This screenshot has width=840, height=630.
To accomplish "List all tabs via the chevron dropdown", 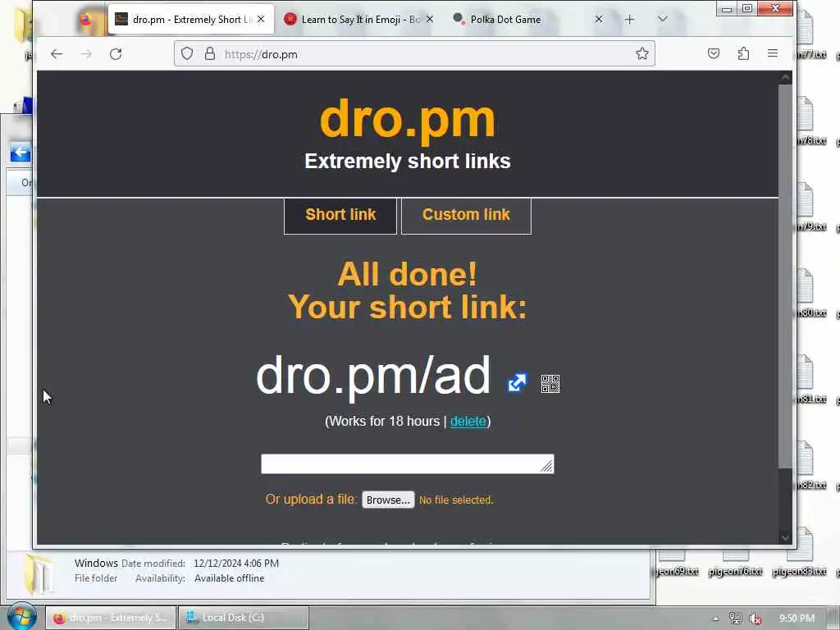I will click(663, 19).
